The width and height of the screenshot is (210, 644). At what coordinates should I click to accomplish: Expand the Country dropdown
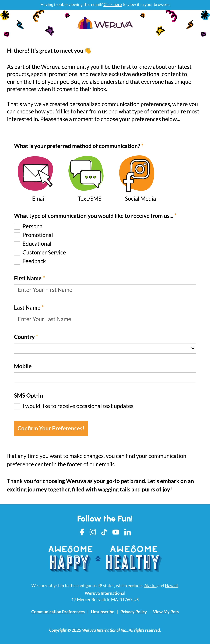pyautogui.click(x=105, y=348)
